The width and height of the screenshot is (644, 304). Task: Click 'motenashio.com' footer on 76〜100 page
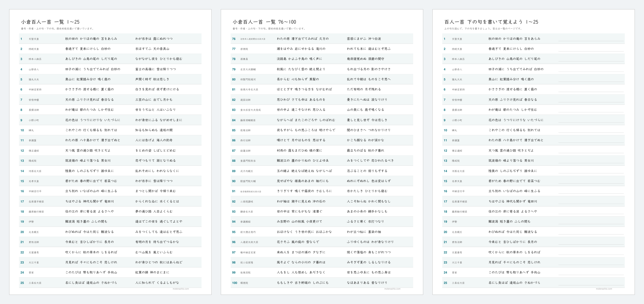(x=392, y=289)
